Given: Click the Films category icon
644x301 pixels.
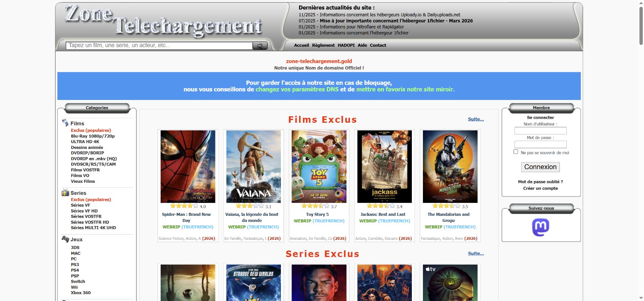Looking at the screenshot, I should tap(65, 123).
